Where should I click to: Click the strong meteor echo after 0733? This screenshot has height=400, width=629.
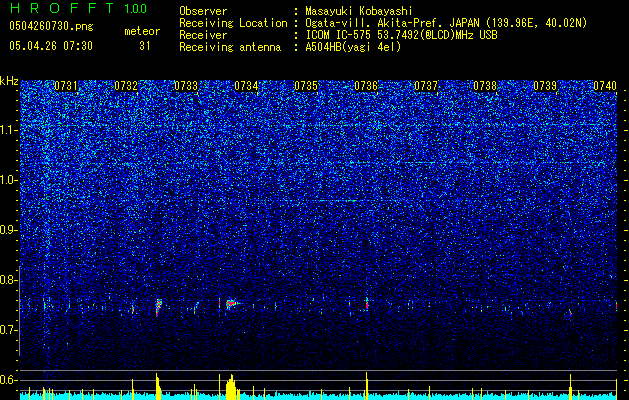click(231, 304)
